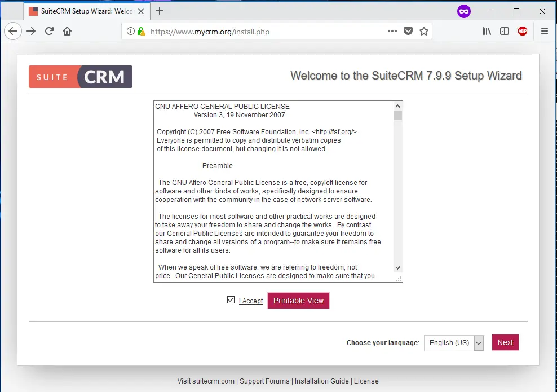The image size is (557, 392).
Task: Click the browser forward arrow
Action: point(31,31)
